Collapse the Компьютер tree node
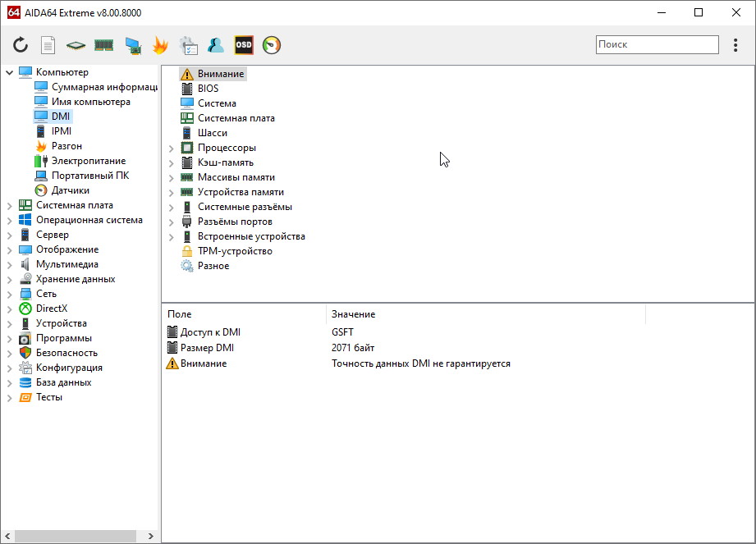 9,72
